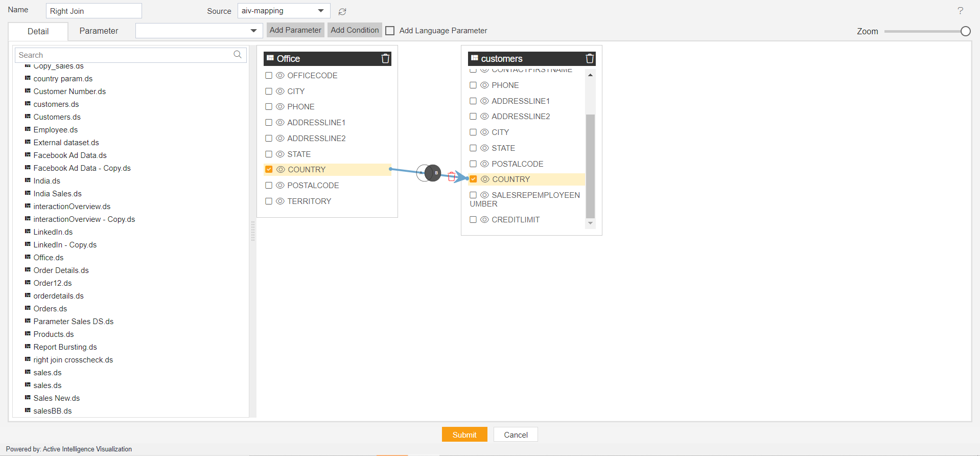
Task: Delete the customers table with its trash icon
Action: coord(590,58)
